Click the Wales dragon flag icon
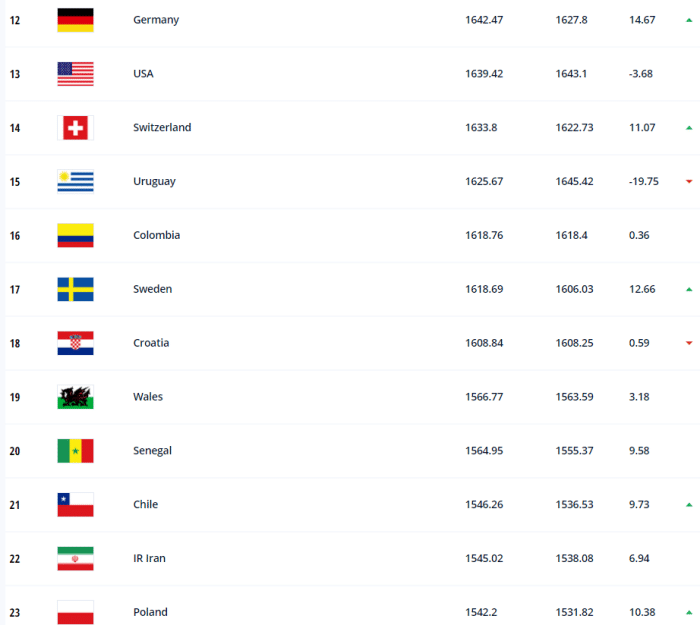 pos(75,397)
